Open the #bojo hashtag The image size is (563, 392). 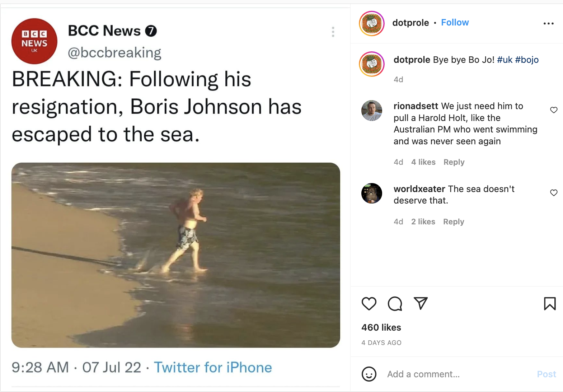pos(527,60)
